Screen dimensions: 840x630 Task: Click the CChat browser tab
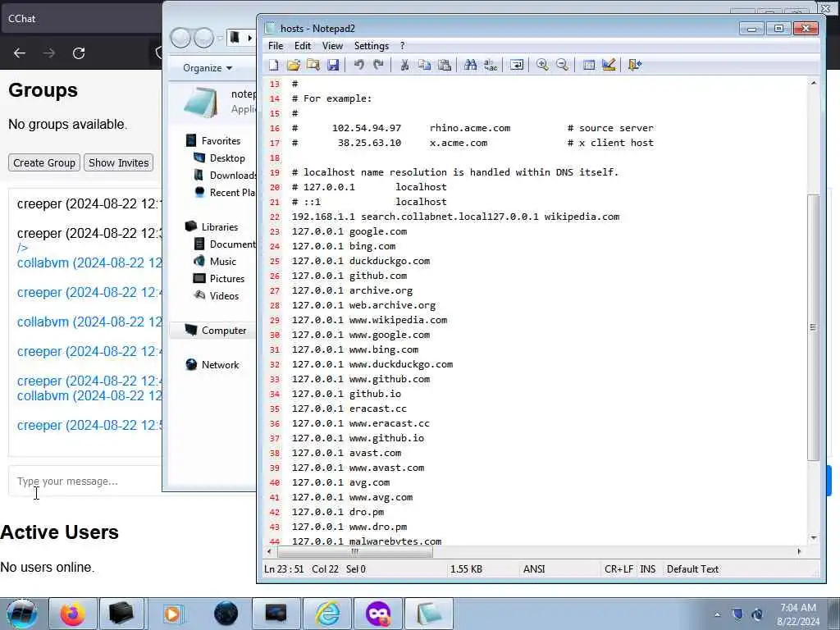point(80,19)
